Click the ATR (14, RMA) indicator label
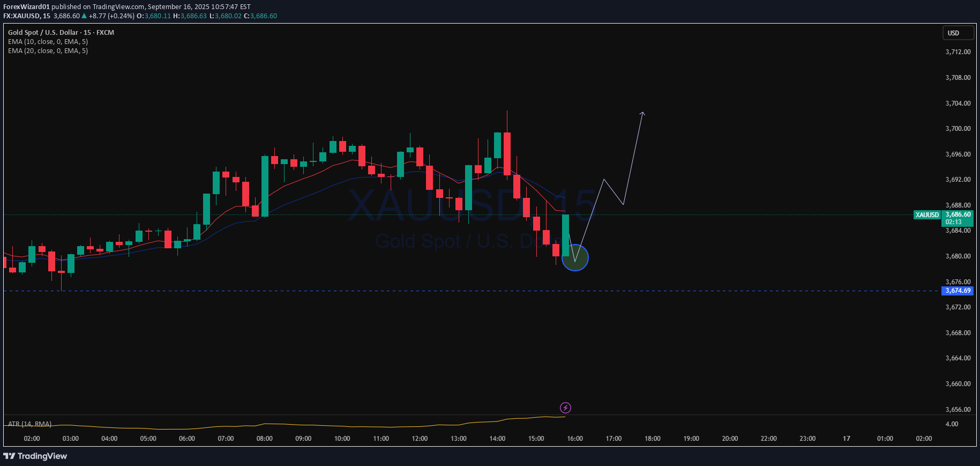Viewport: 980px width, 466px height. tap(30, 424)
